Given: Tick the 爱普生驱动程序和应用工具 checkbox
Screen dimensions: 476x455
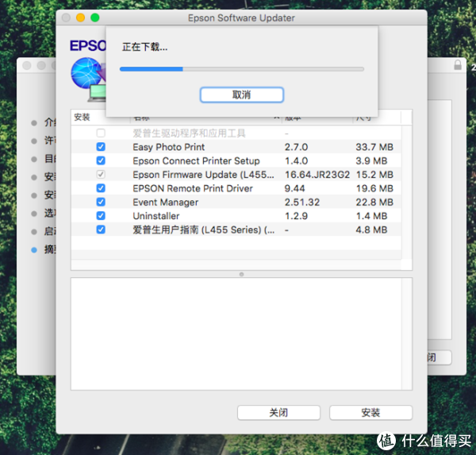Looking at the screenshot, I should coord(101,133).
